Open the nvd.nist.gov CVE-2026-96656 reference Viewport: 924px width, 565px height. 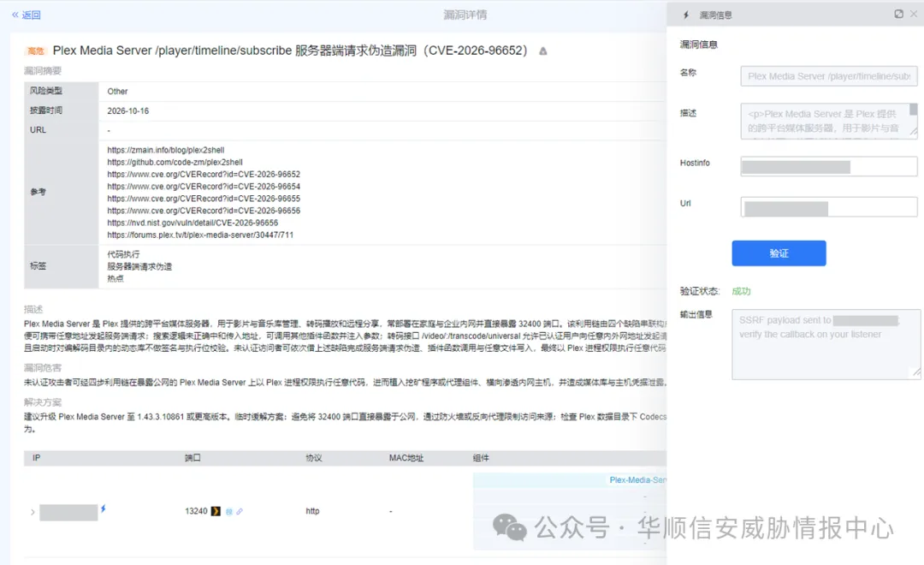(192, 223)
